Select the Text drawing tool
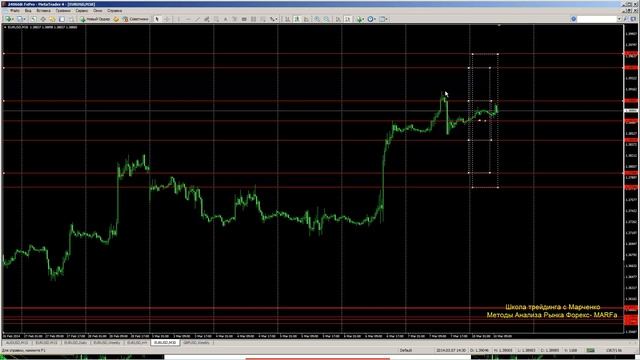This screenshot has height=360, width=640. pos(226,19)
